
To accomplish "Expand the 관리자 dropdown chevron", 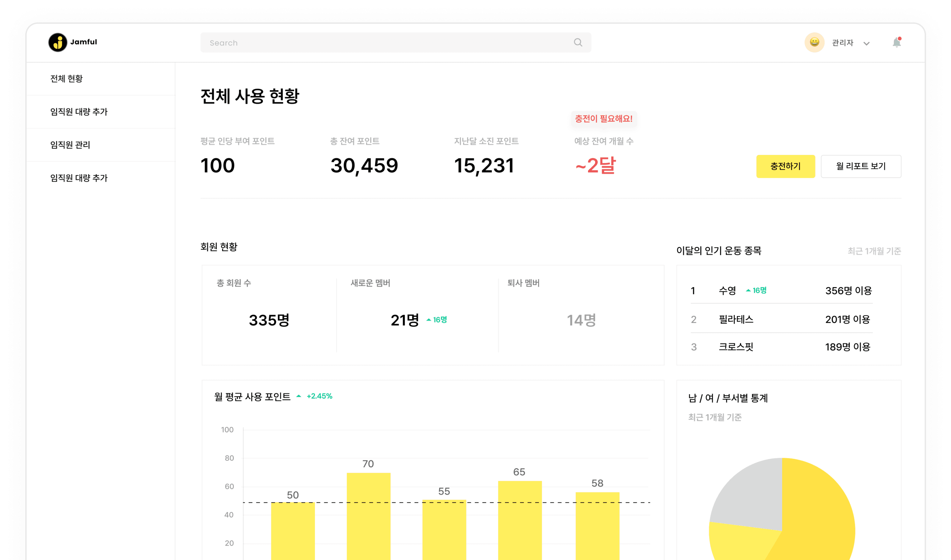I will point(867,43).
